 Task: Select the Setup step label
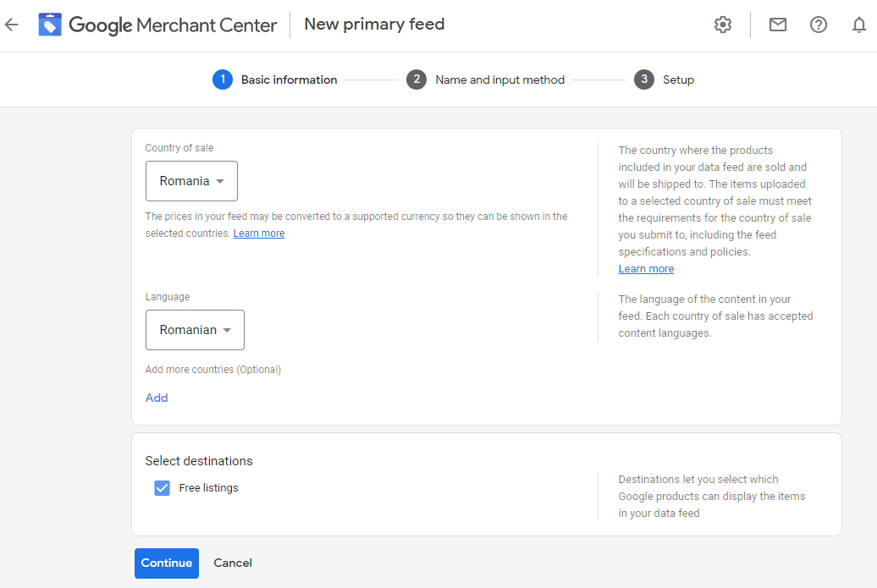pos(678,79)
